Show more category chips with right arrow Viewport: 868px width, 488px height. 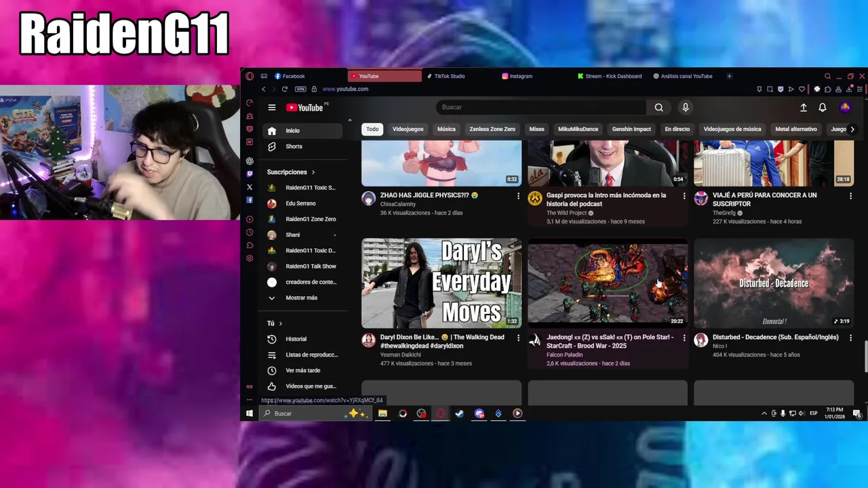click(x=852, y=129)
